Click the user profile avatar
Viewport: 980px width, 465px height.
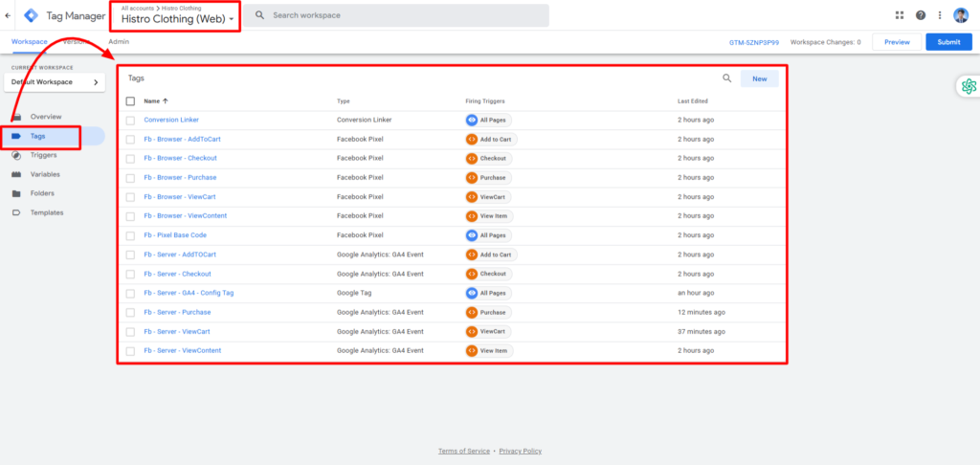pyautogui.click(x=961, y=15)
